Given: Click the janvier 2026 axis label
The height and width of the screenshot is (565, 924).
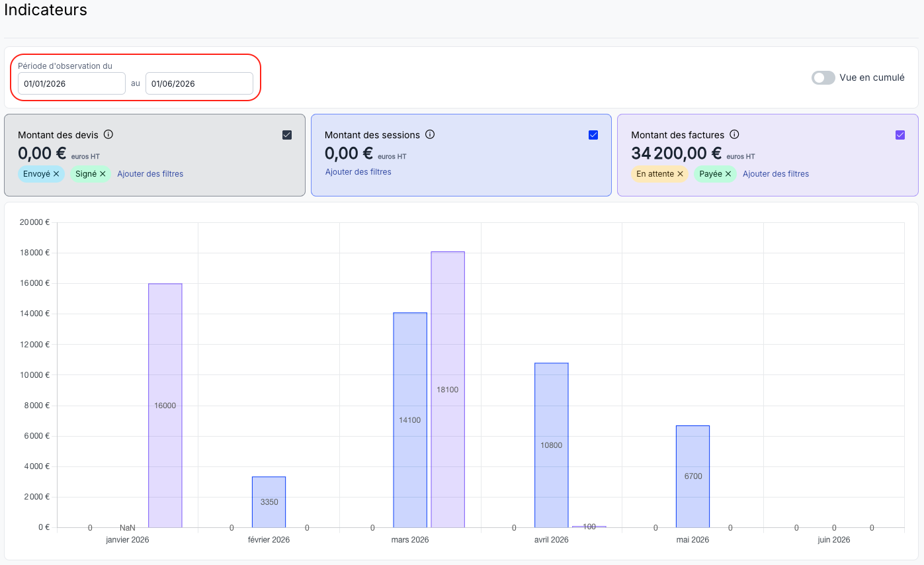Looking at the screenshot, I should coord(128,540).
